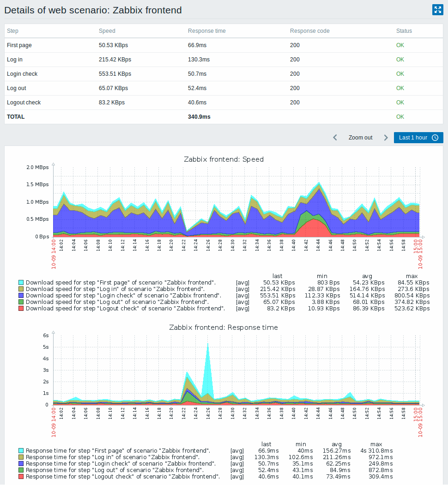
Task: Click olive swatch for Log in download speed
Action: 21,289
